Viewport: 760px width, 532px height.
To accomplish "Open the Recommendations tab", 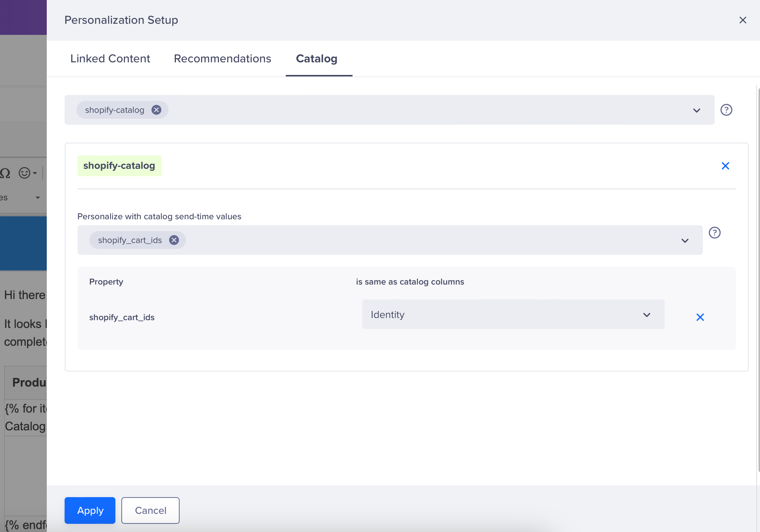I will pos(222,59).
